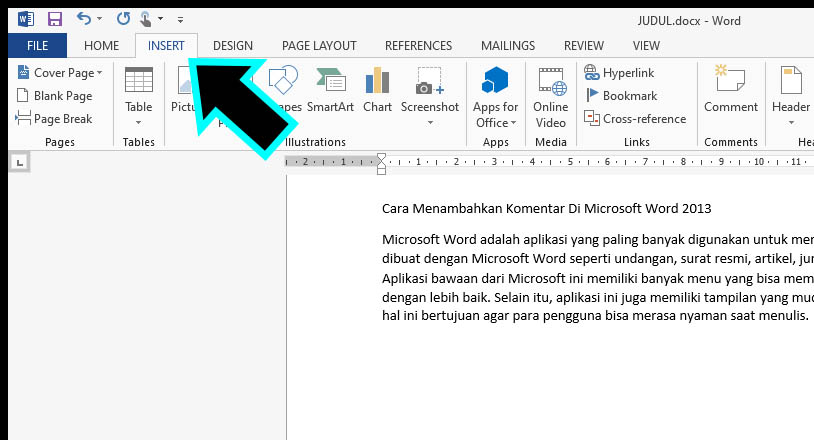Screen dimensions: 814x440
Task: Open the Cover Page gallery
Action: (60, 73)
